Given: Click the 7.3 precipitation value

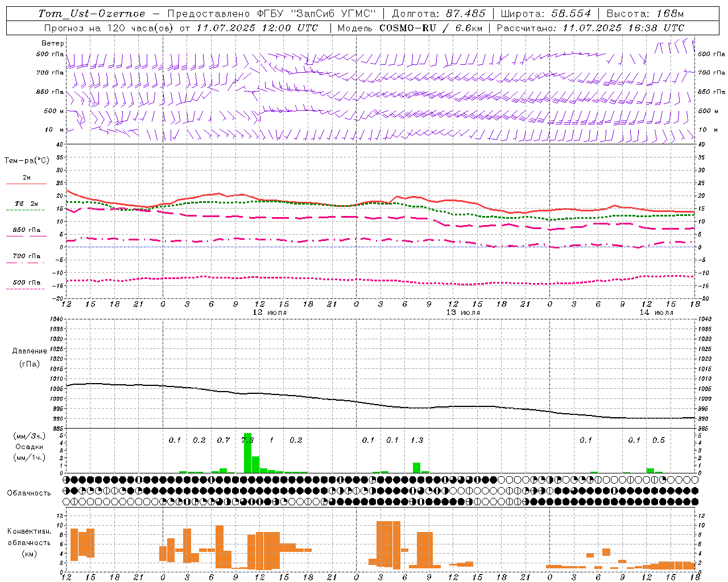Looking at the screenshot, I should (x=247, y=440).
